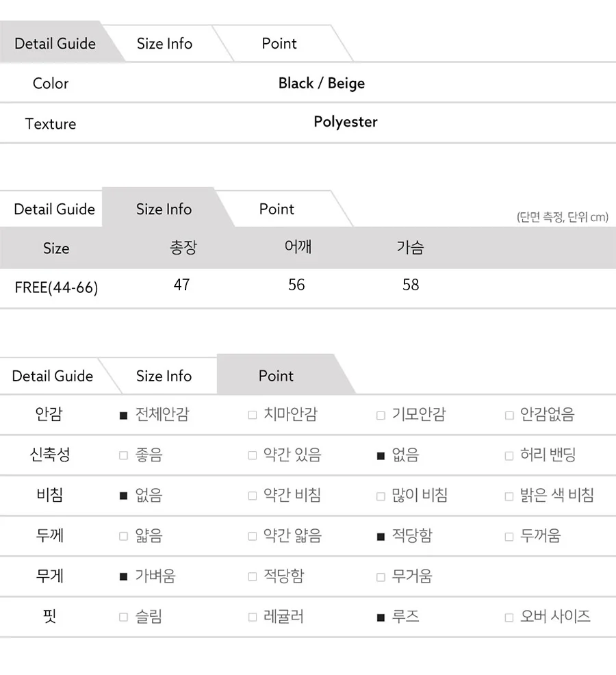
Task: Check the 치마안감 lining checkbox
Action: click(x=253, y=415)
